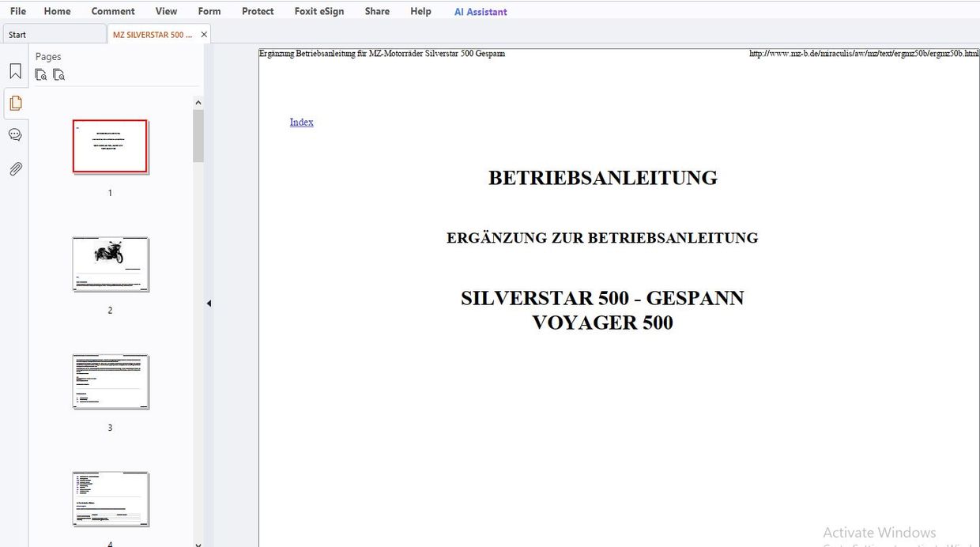Click the Index hyperlink in the document

pyautogui.click(x=301, y=122)
